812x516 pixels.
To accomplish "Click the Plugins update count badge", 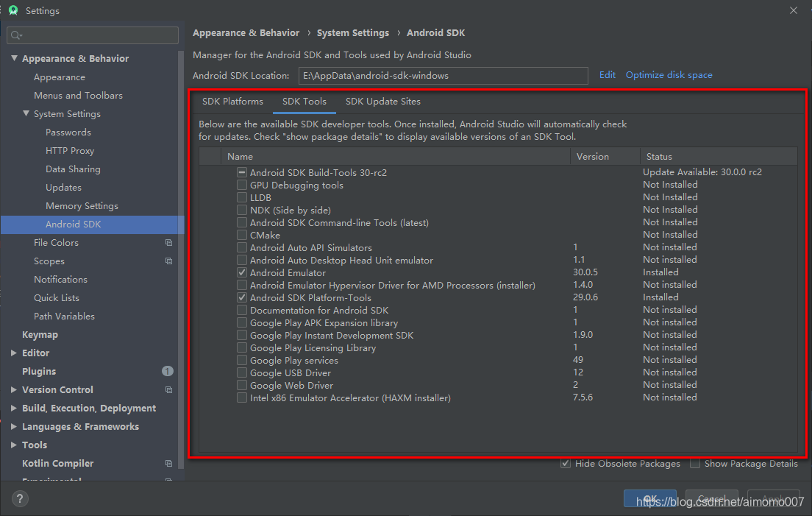I will pyautogui.click(x=167, y=371).
